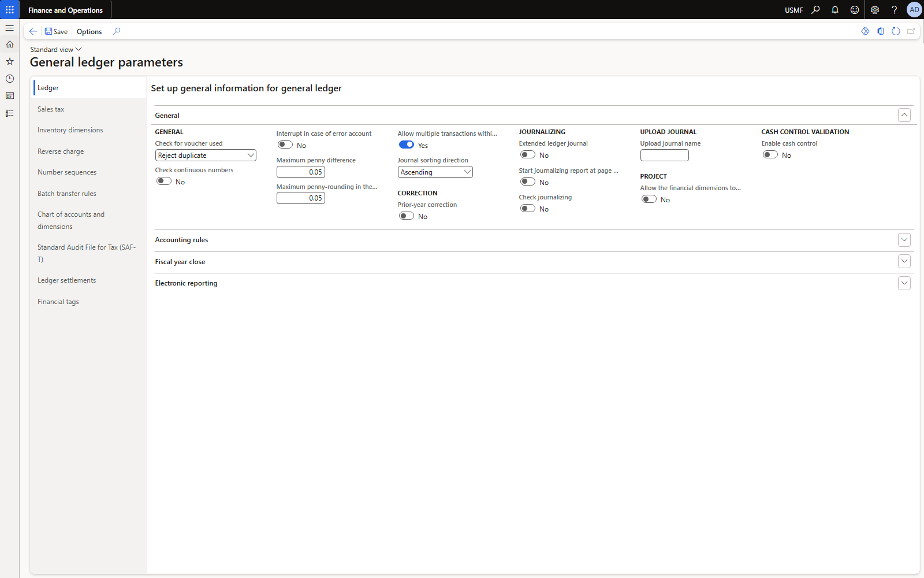The image size is (924, 578).
Task: Toggle Check journalizing
Action: [528, 209]
